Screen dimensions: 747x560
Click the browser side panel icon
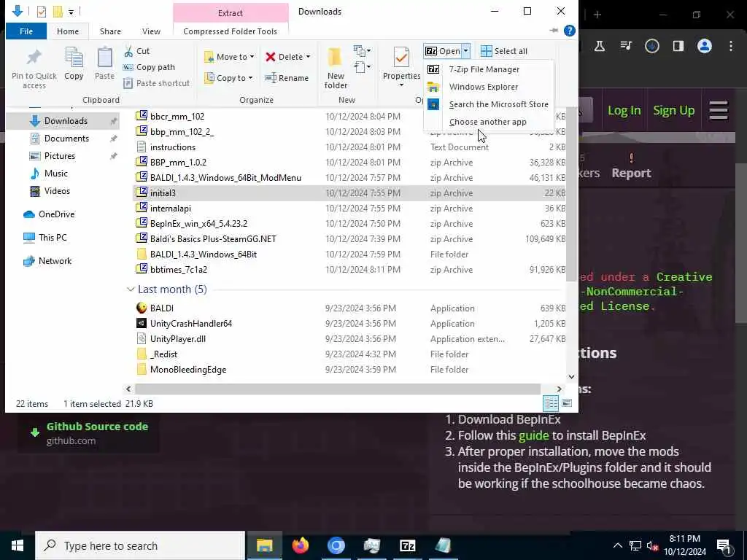click(678, 46)
